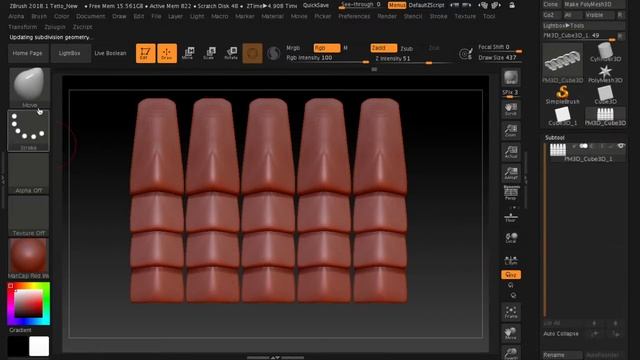Hide PM3D_Cube3D_1 subtool with eye icon

pyautogui.click(x=621, y=146)
